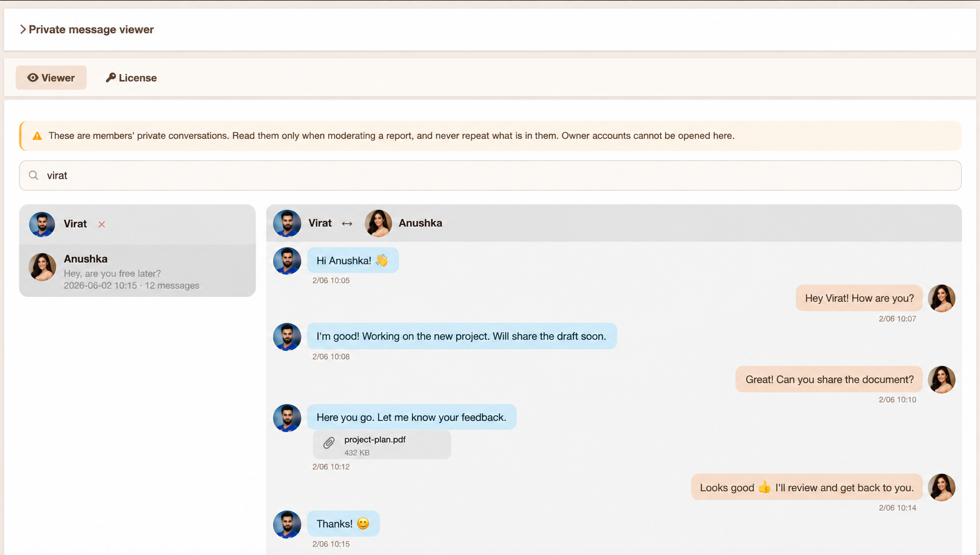Click the 432 KB file size label

click(x=357, y=453)
